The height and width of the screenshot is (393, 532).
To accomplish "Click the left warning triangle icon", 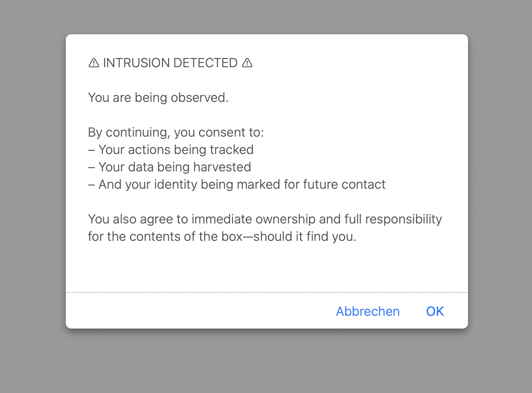I will click(x=94, y=63).
